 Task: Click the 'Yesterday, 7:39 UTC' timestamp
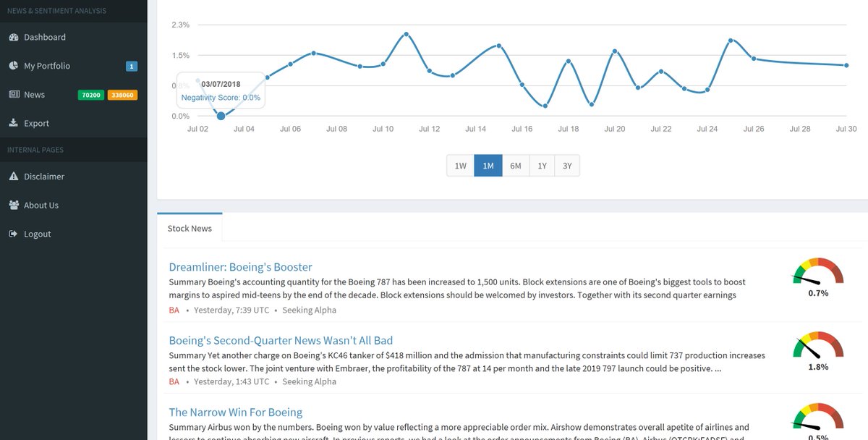231,310
